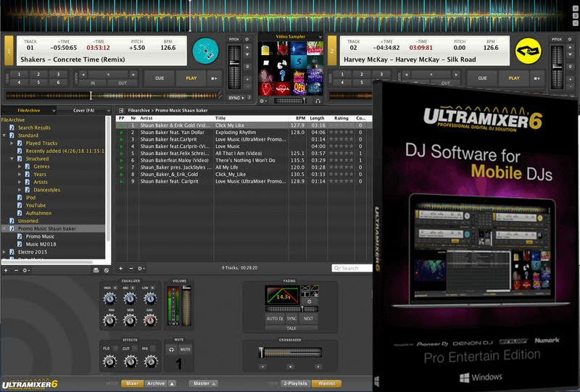Expand the Played Tracks node

12,143
